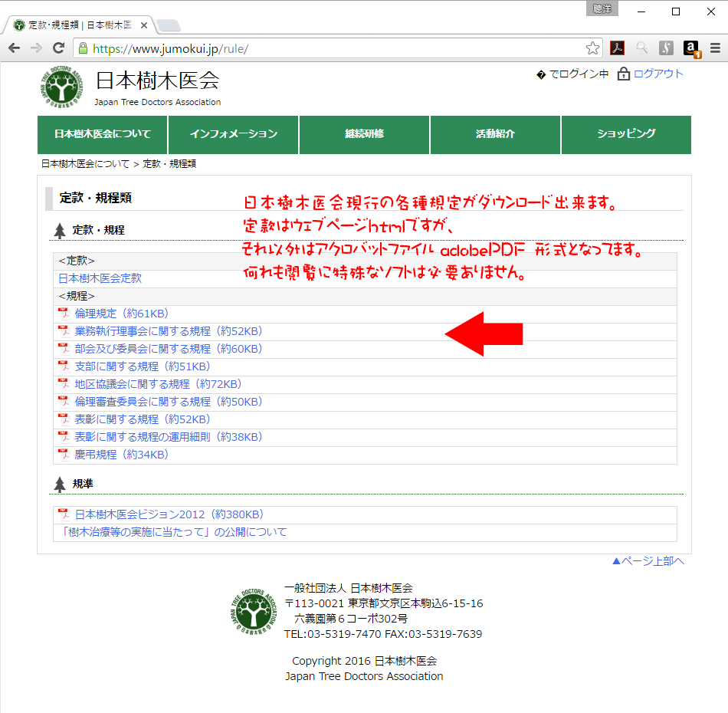Maximize the browser window
Image resolution: width=728 pixels, height=713 pixels.
676,11
